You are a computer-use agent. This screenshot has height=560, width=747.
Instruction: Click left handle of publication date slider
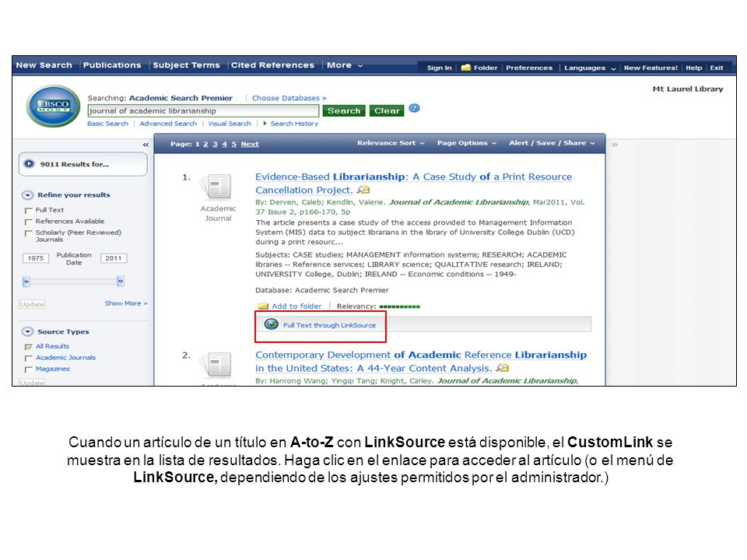pos(26,282)
